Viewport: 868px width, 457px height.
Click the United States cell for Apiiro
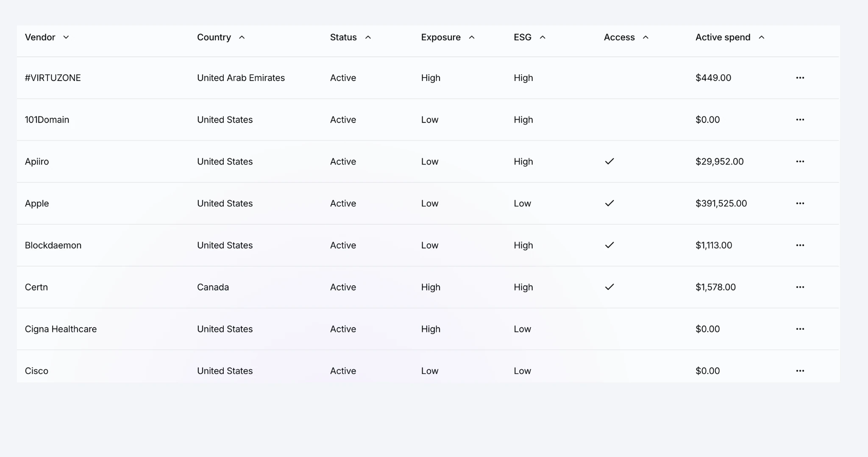225,162
